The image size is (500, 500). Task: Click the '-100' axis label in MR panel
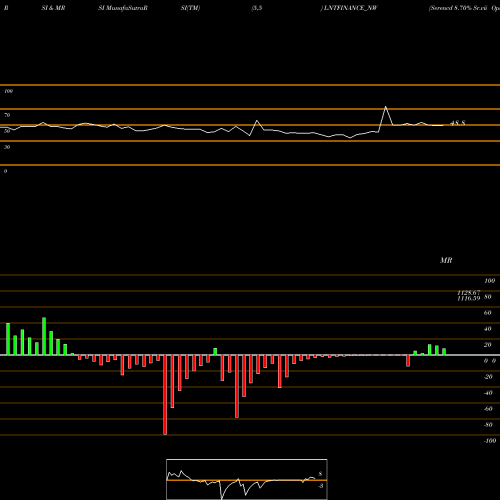pos(490,441)
